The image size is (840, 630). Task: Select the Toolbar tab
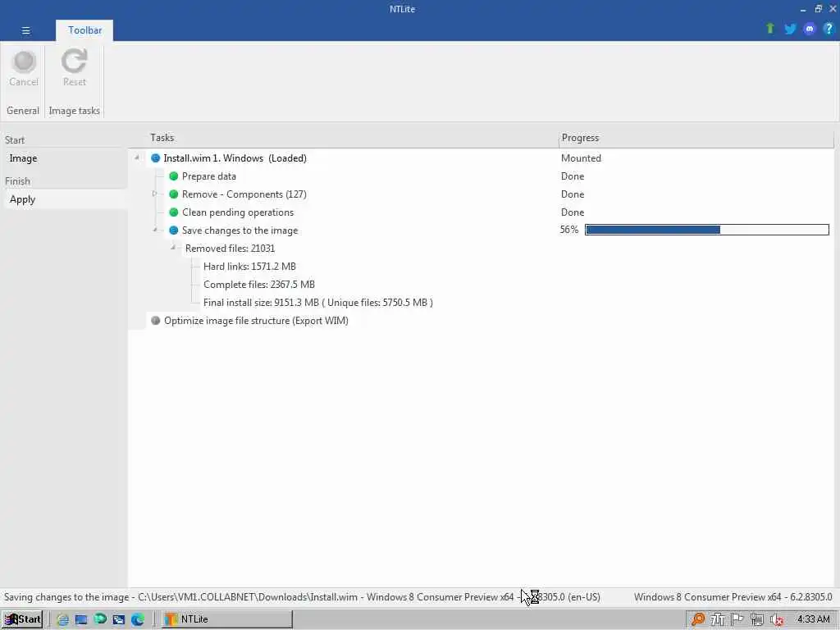point(84,30)
